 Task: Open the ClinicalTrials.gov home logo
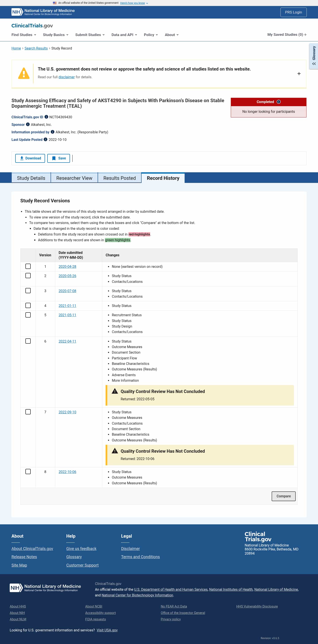(x=32, y=26)
